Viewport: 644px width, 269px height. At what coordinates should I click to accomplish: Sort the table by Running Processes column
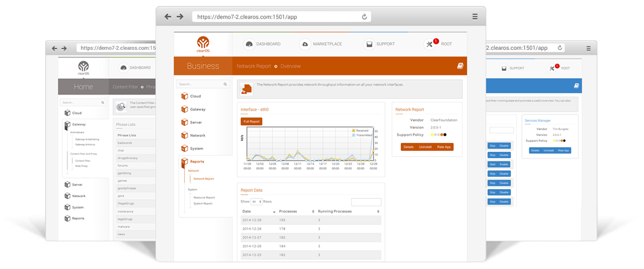[x=349, y=212]
